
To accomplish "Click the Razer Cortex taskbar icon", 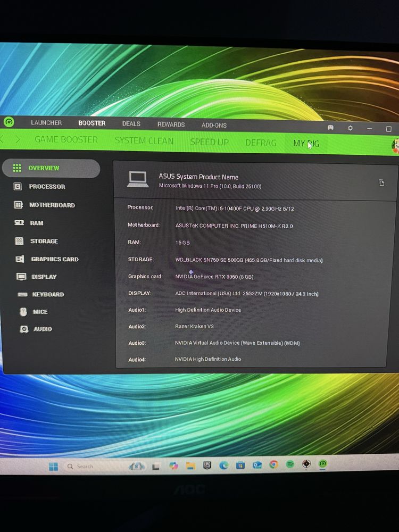I will 323,463.
